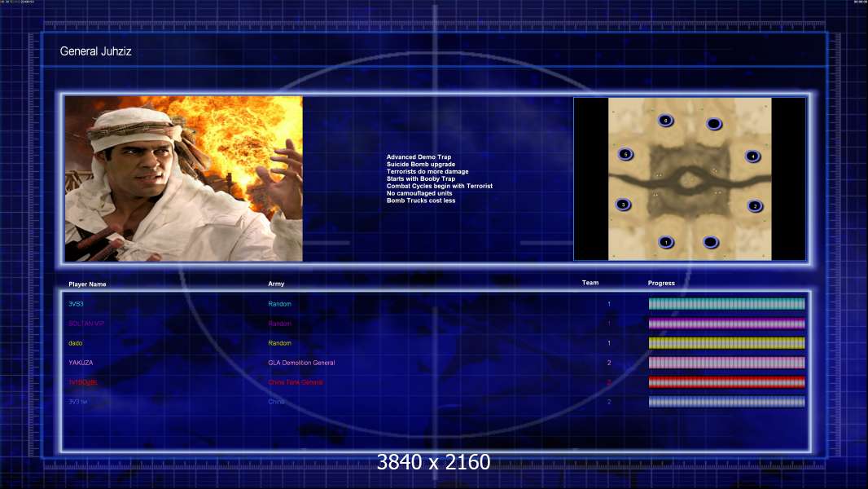
Task: Click the Team column header
Action: 590,283
